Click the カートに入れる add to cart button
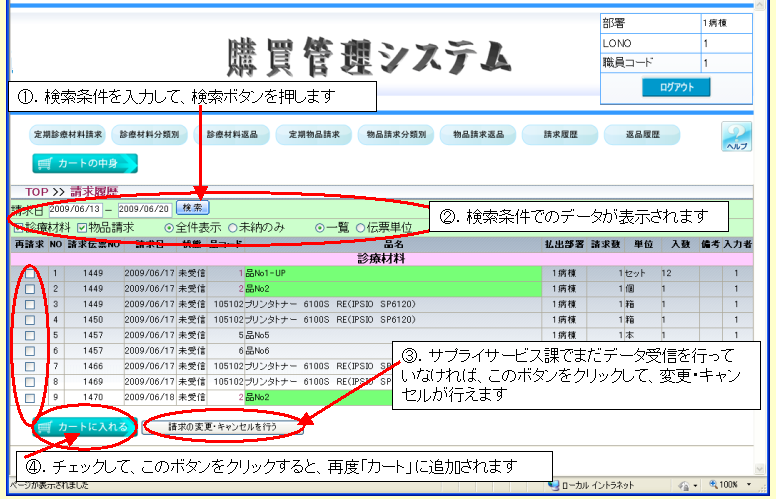The width and height of the screenshot is (776, 499). tap(85, 427)
